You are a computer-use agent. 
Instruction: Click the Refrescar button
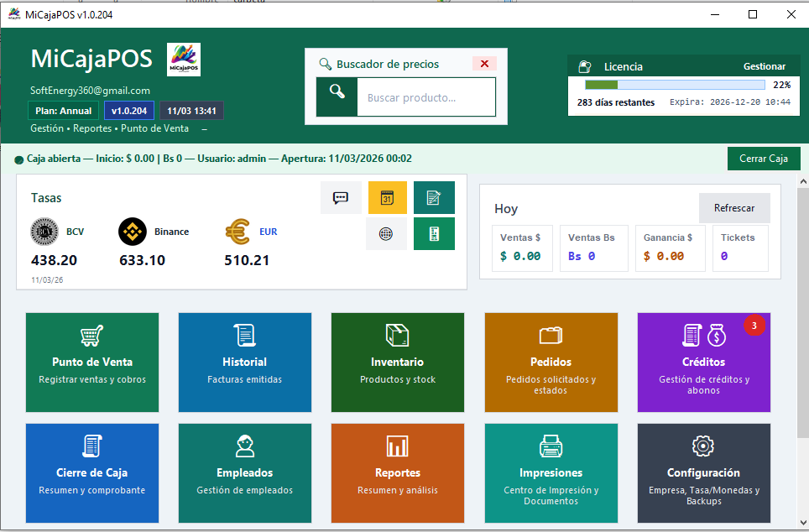click(x=733, y=208)
